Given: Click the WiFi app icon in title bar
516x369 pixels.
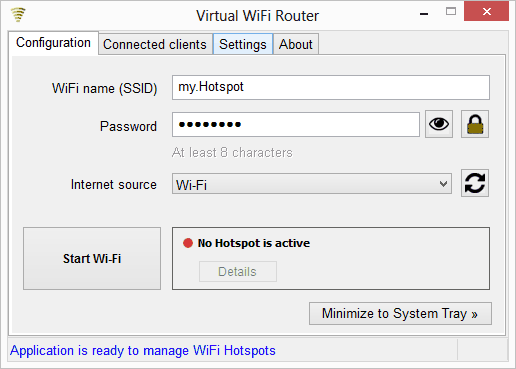Looking at the screenshot, I should coord(18,14).
